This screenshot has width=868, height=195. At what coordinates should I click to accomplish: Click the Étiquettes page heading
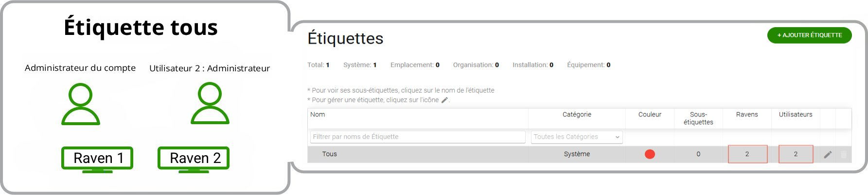(346, 38)
